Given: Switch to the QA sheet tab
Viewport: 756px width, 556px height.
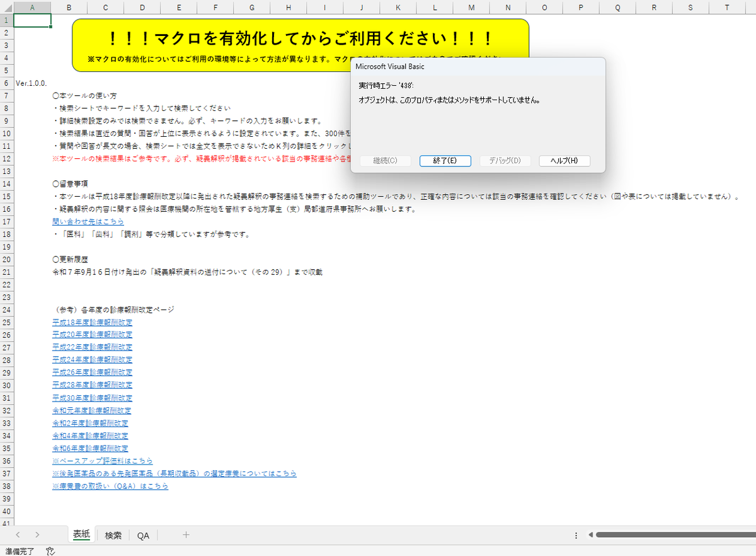Looking at the screenshot, I should (143, 535).
